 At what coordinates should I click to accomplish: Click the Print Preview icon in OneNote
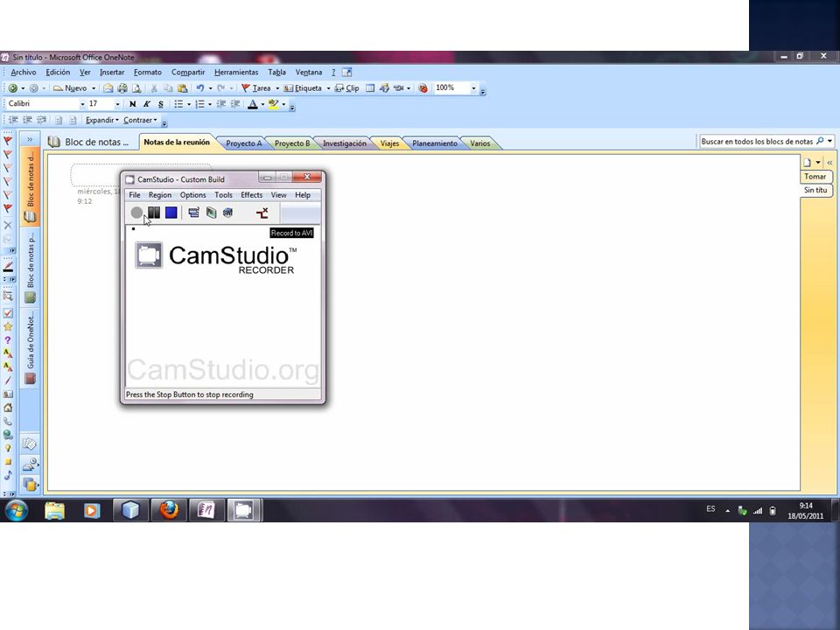coord(136,87)
